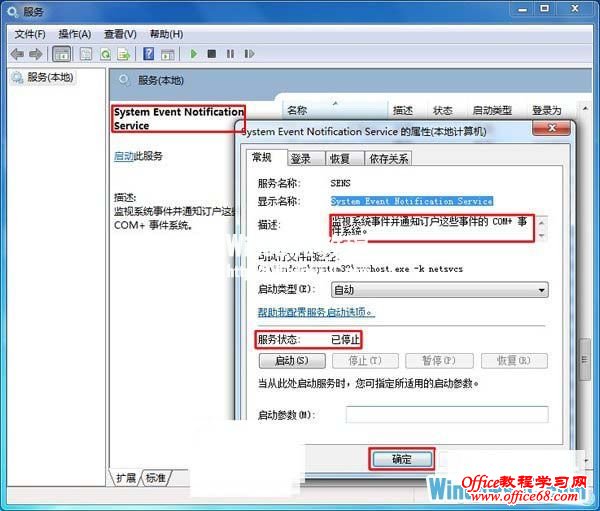This screenshot has height=511, width=600.
Task: Switch to the 常规 tab
Action: (266, 157)
